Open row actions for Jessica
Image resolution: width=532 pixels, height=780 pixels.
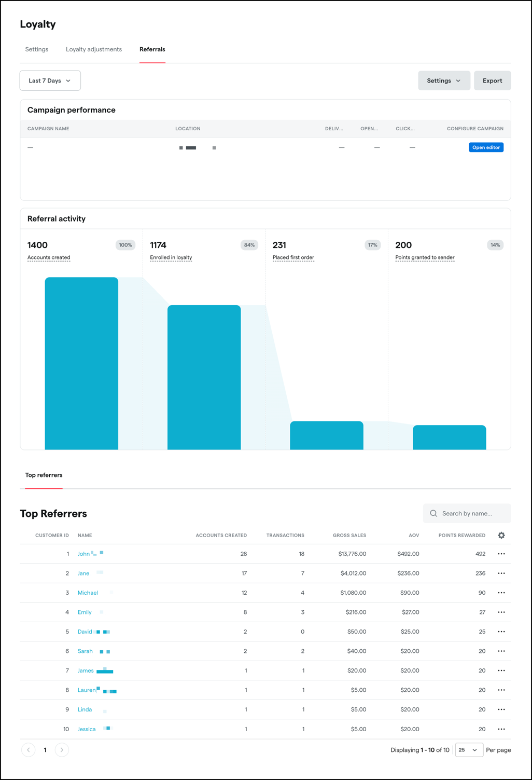point(501,729)
